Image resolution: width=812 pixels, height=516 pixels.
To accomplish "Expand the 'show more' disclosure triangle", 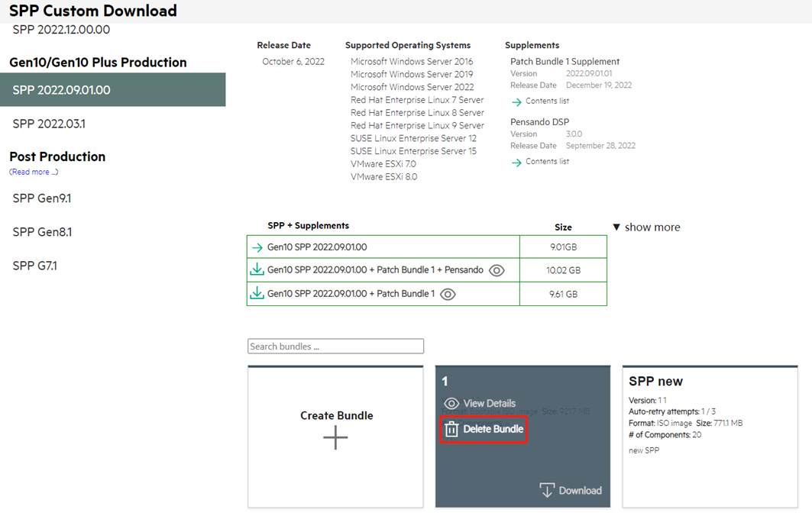I will (617, 227).
